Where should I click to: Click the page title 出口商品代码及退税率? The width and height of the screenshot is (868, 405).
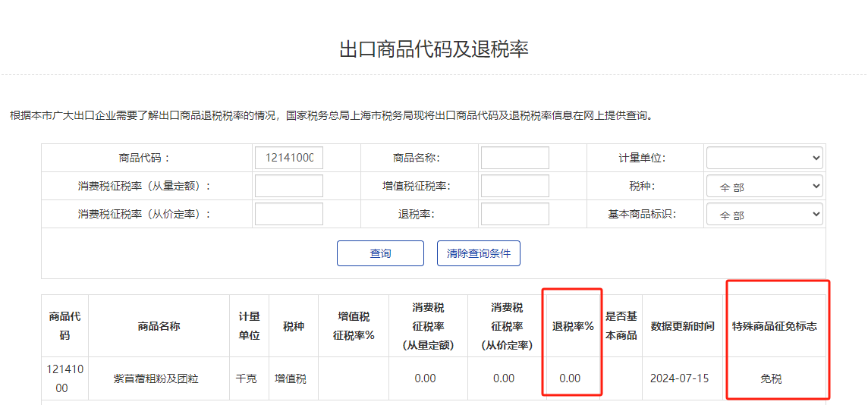(433, 49)
